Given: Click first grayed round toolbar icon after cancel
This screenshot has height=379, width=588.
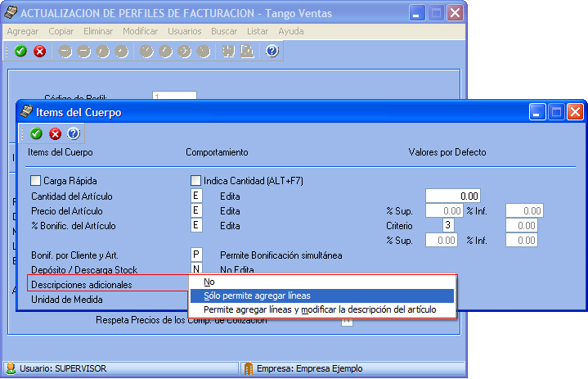Looking at the screenshot, I should coord(65,51).
